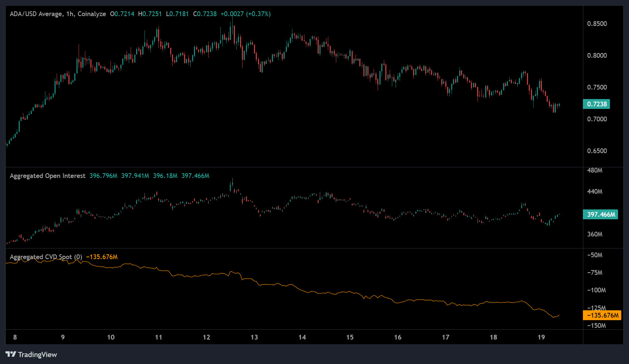Click the date label 8 on time axis
Image resolution: width=629 pixels, height=364 pixels.
click(15, 337)
